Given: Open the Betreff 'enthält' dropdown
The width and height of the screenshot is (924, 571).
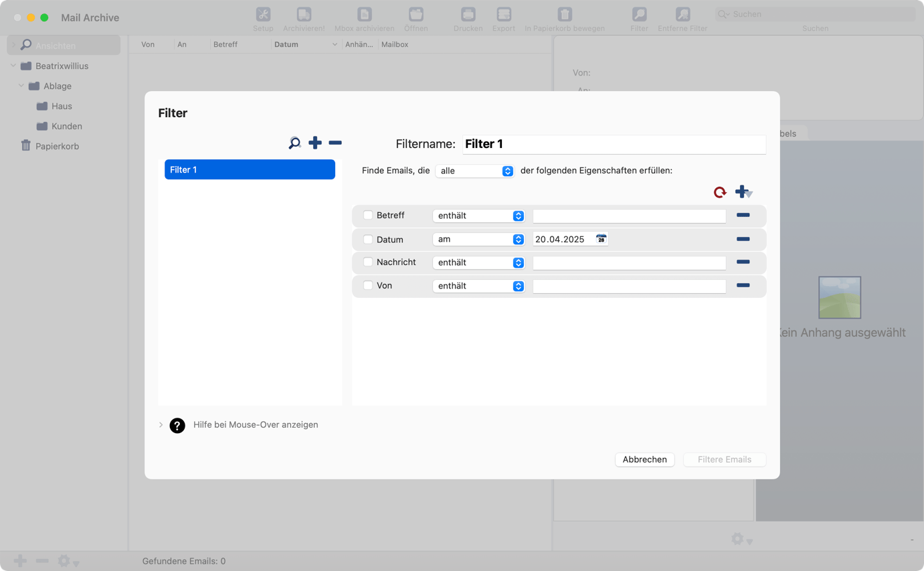Looking at the screenshot, I should tap(478, 216).
